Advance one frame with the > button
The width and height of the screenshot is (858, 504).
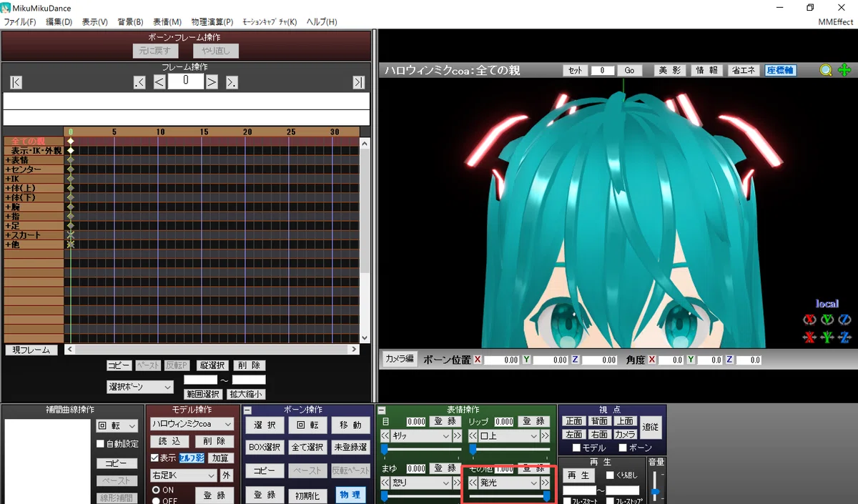tap(212, 83)
